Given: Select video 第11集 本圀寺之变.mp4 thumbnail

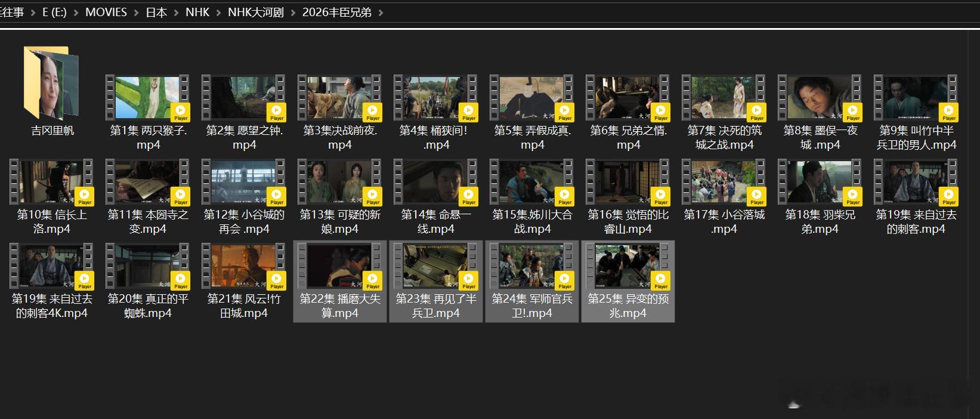Looking at the screenshot, I should tap(147, 182).
